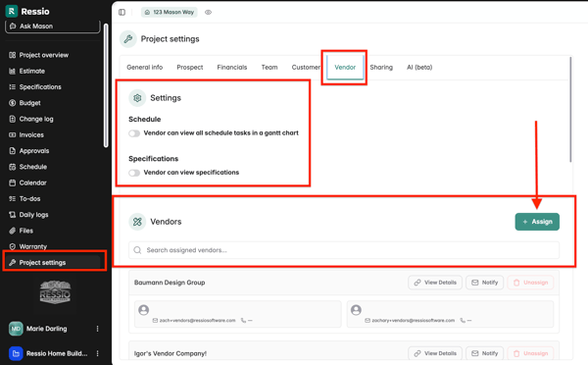Collapse the sidebar panel icon
Screen dimensions: 588x365
pos(122,13)
